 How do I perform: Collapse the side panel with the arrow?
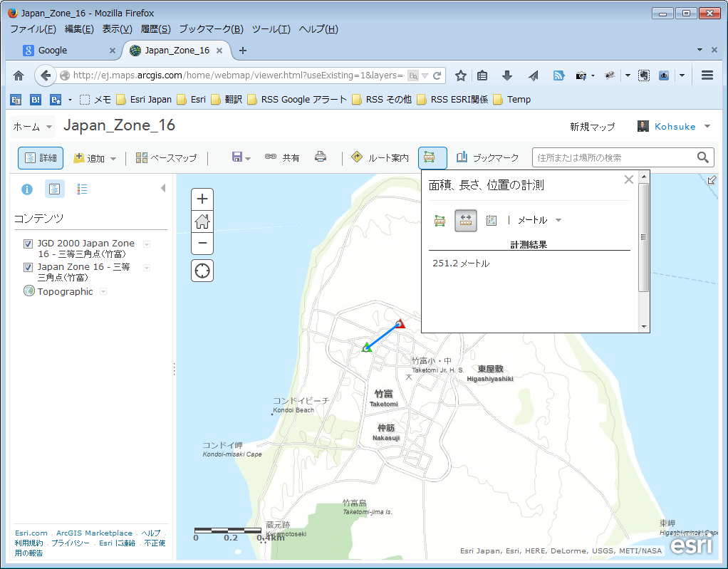pyautogui.click(x=163, y=188)
